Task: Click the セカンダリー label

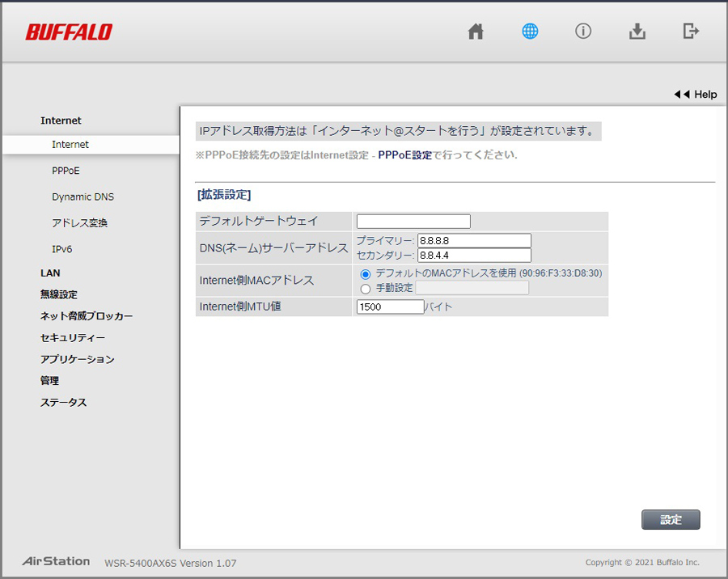Action: pyautogui.click(x=385, y=256)
